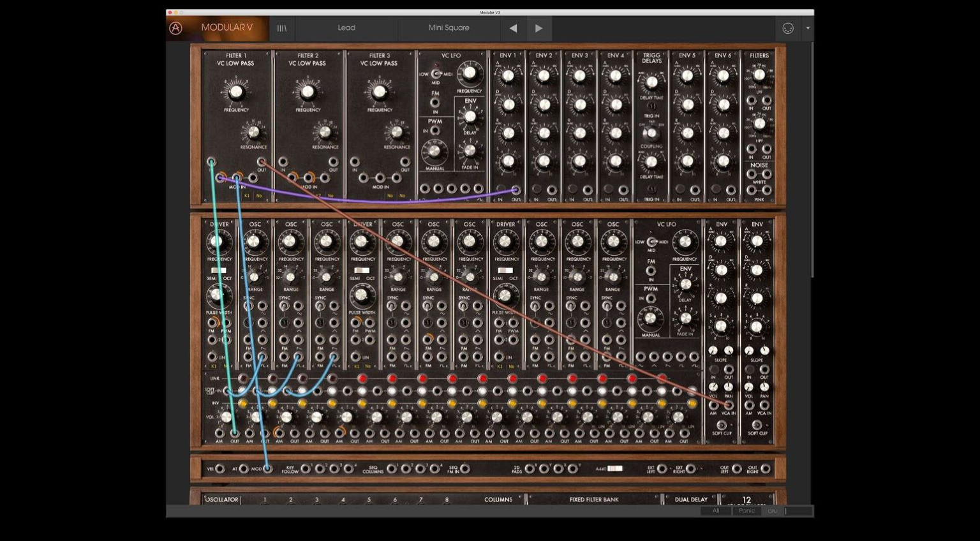The height and width of the screenshot is (541, 980).
Task: Click the ENV 1 OUT jack
Action: coord(517,189)
